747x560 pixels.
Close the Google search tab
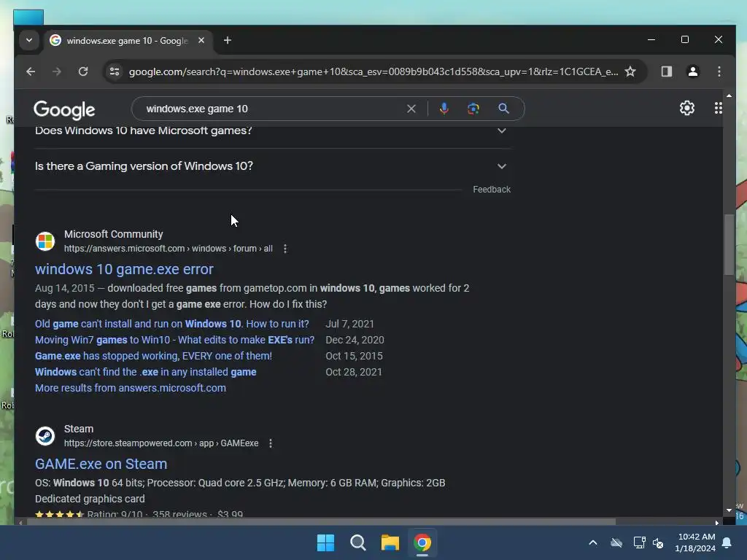pos(201,41)
